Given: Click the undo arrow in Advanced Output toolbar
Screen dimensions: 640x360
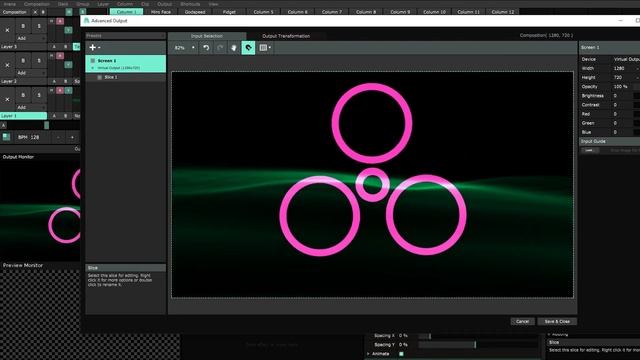Looking at the screenshot, I should tap(206, 48).
